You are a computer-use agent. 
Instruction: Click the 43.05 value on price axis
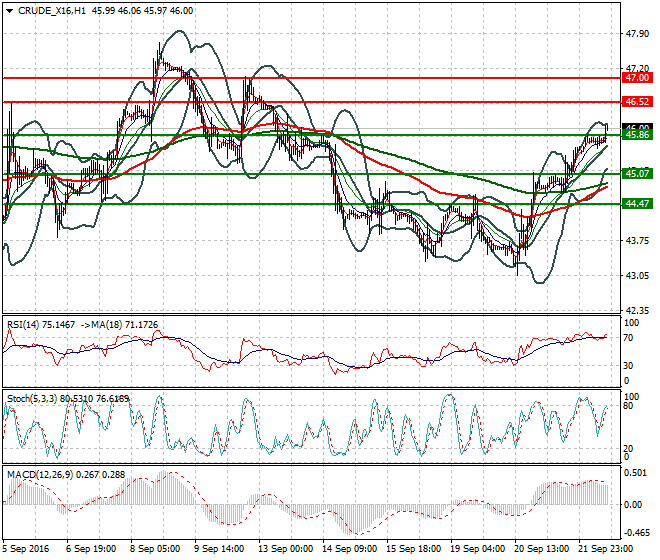[636, 276]
